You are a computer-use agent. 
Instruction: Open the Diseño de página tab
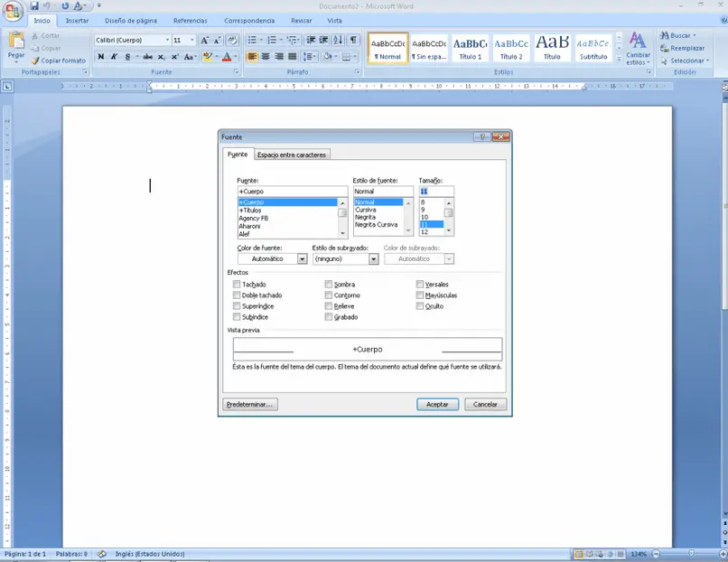click(131, 21)
